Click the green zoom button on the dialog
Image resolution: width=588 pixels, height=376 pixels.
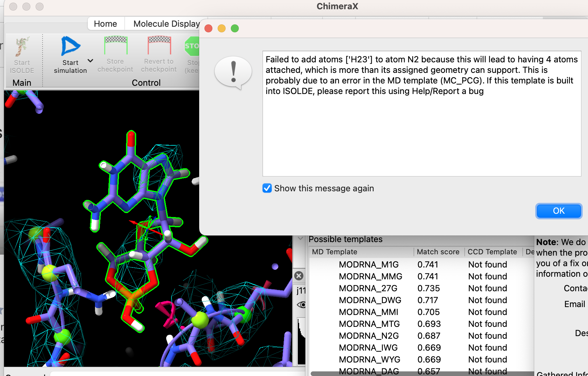(235, 29)
